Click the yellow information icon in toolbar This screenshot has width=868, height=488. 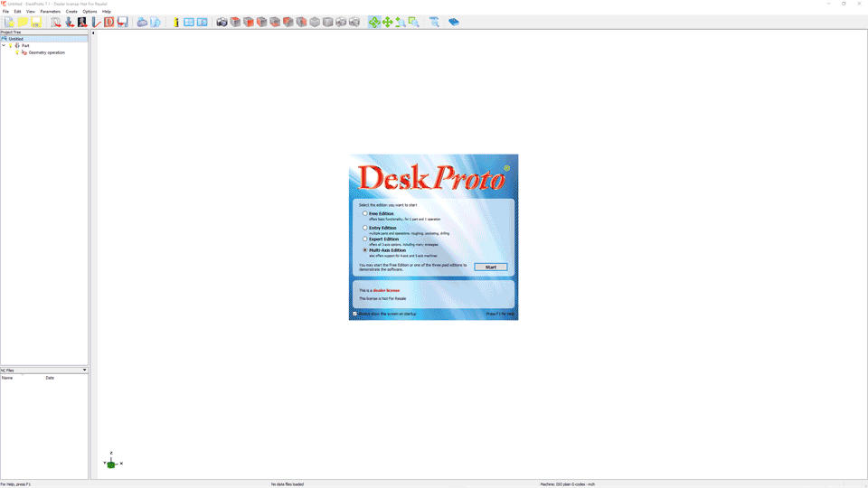pyautogui.click(x=175, y=22)
